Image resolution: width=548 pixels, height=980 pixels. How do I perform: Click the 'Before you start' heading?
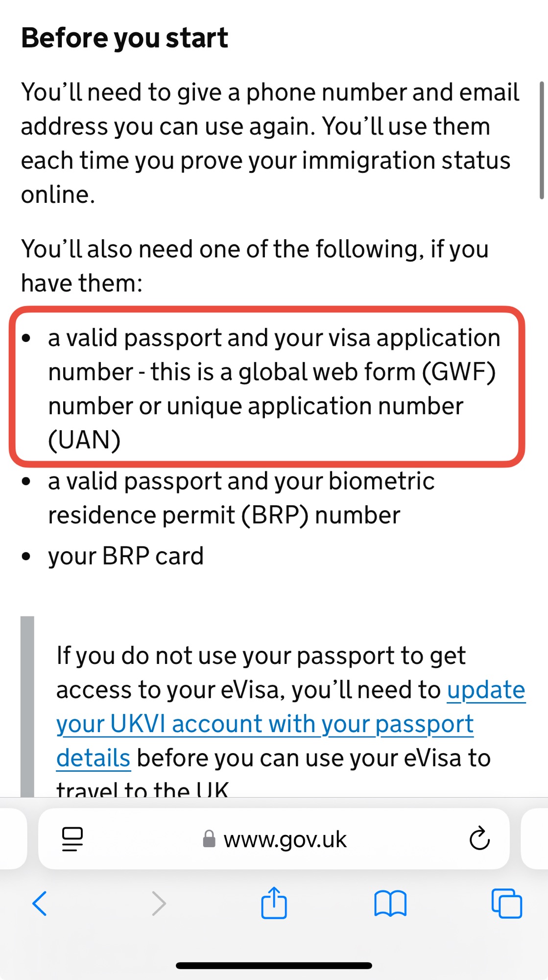tap(124, 38)
